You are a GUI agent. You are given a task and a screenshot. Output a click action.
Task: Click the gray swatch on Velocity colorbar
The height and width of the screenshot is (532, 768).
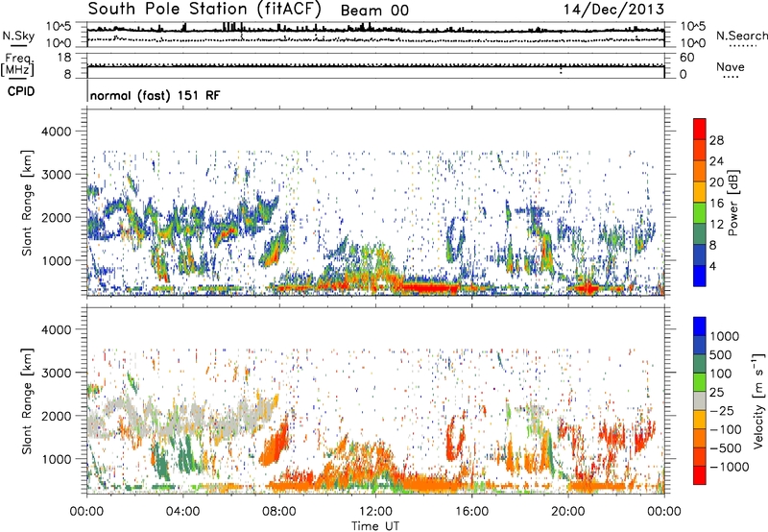pyautogui.click(x=700, y=401)
